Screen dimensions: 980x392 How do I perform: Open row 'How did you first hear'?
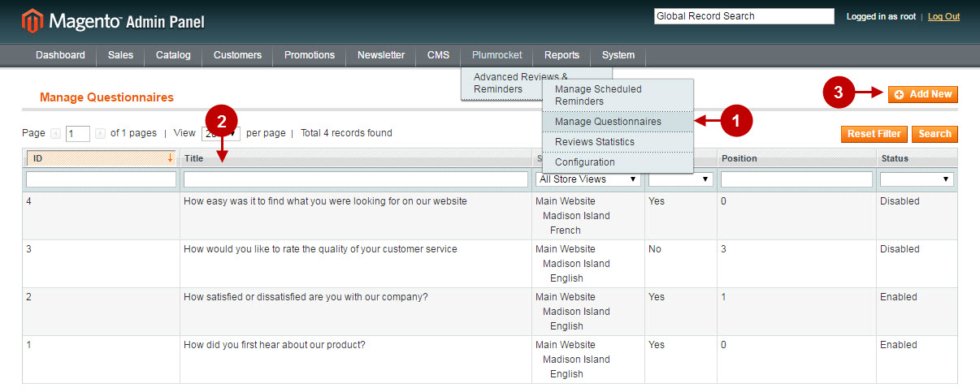[489, 360]
